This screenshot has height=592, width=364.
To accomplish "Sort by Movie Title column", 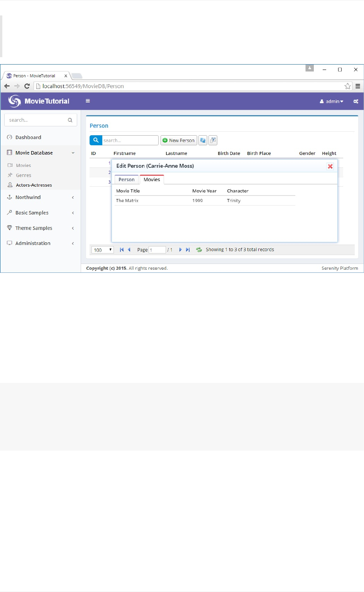I will [128, 191].
